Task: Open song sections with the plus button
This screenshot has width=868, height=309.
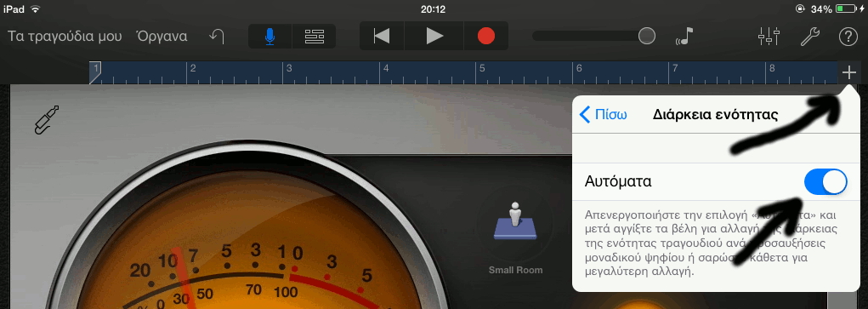Action: [x=848, y=72]
